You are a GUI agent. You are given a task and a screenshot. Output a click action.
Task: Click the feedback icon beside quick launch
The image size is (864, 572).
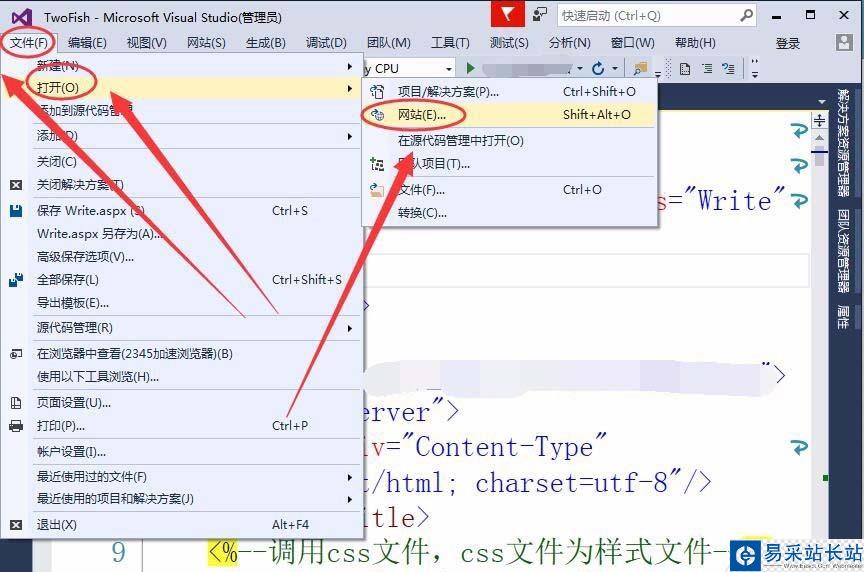(540, 15)
